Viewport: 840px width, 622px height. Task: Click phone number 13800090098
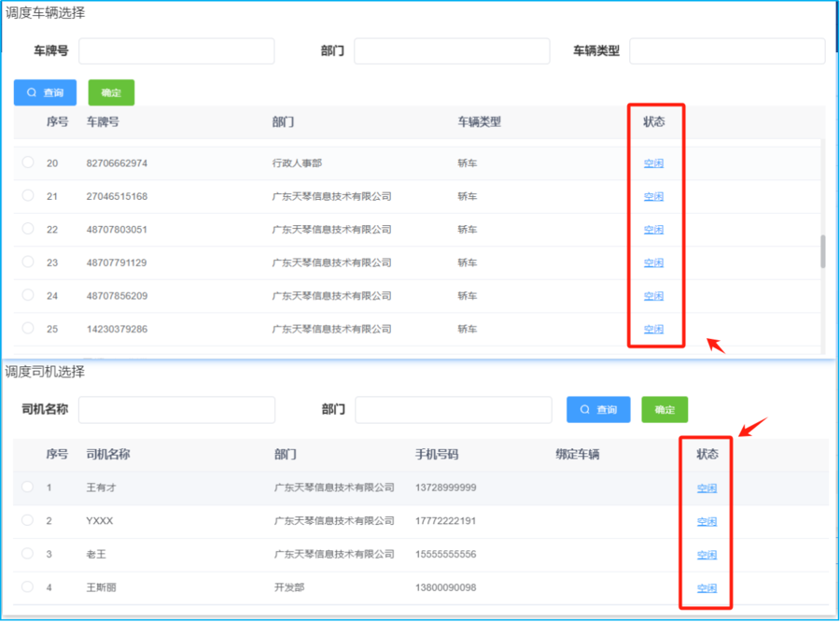(x=446, y=587)
